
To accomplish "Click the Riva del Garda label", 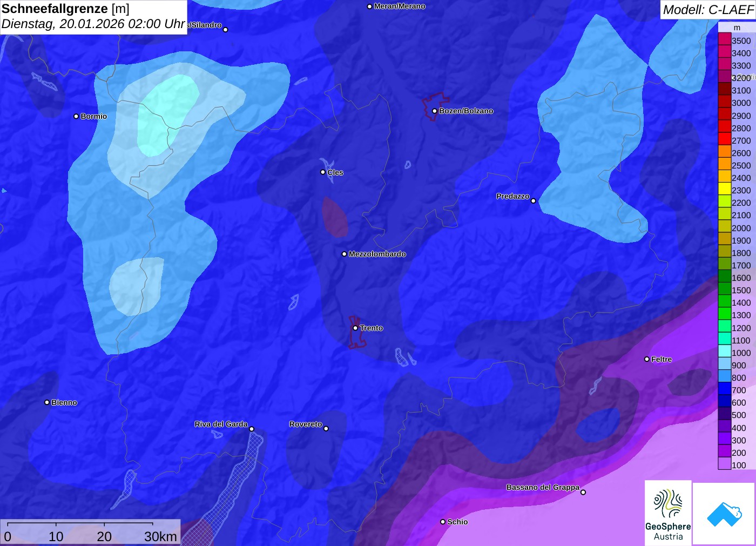I will pyautogui.click(x=221, y=424).
